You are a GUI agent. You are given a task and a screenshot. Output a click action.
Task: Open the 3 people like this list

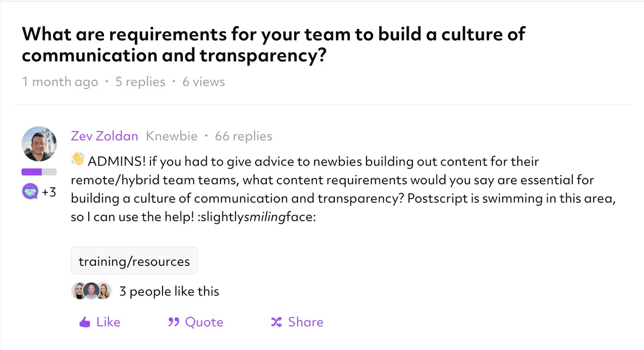click(169, 291)
